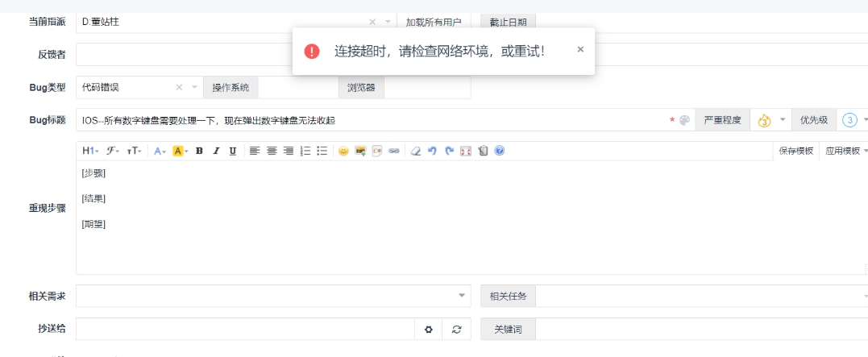Click the 加载所有用户 button
This screenshot has height=357, width=868.
(x=434, y=22)
